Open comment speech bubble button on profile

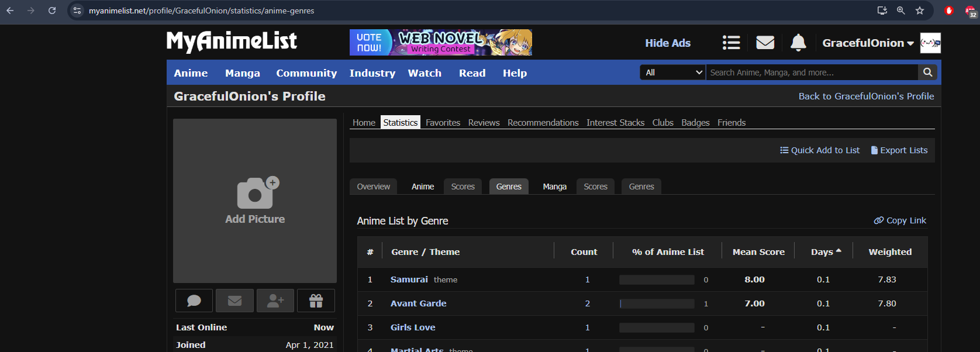point(194,301)
